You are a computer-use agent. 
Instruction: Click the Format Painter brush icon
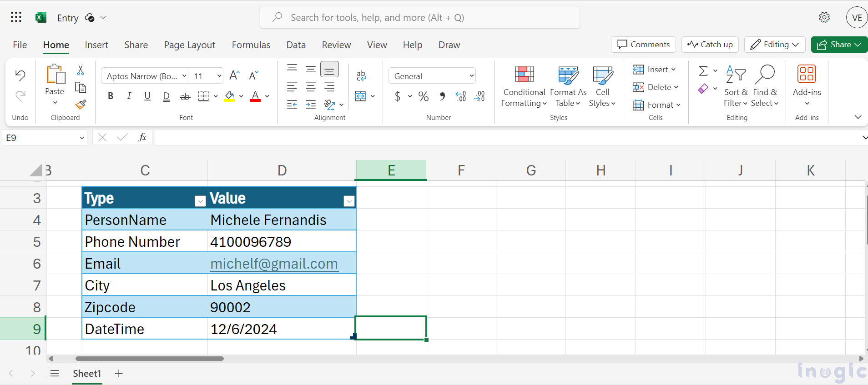tap(81, 105)
